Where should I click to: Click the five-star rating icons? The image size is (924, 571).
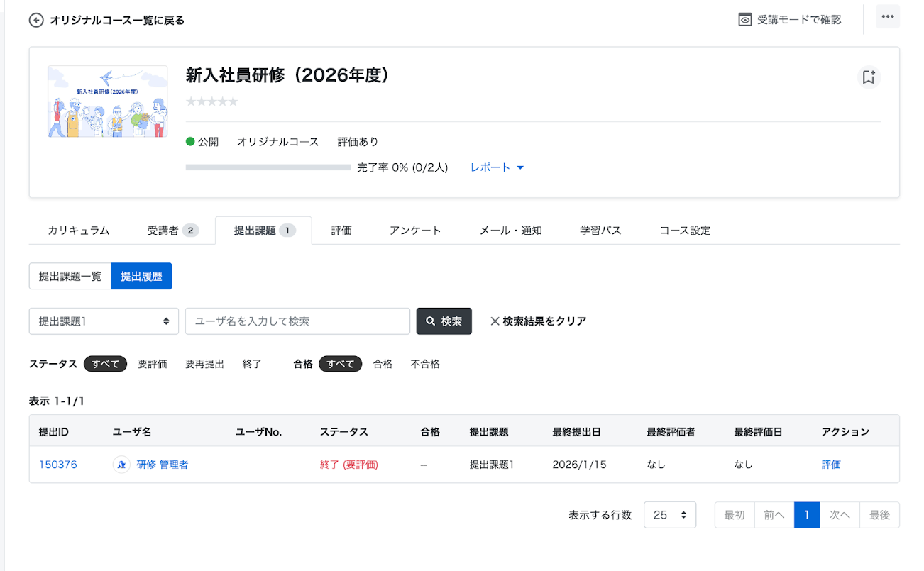(211, 101)
